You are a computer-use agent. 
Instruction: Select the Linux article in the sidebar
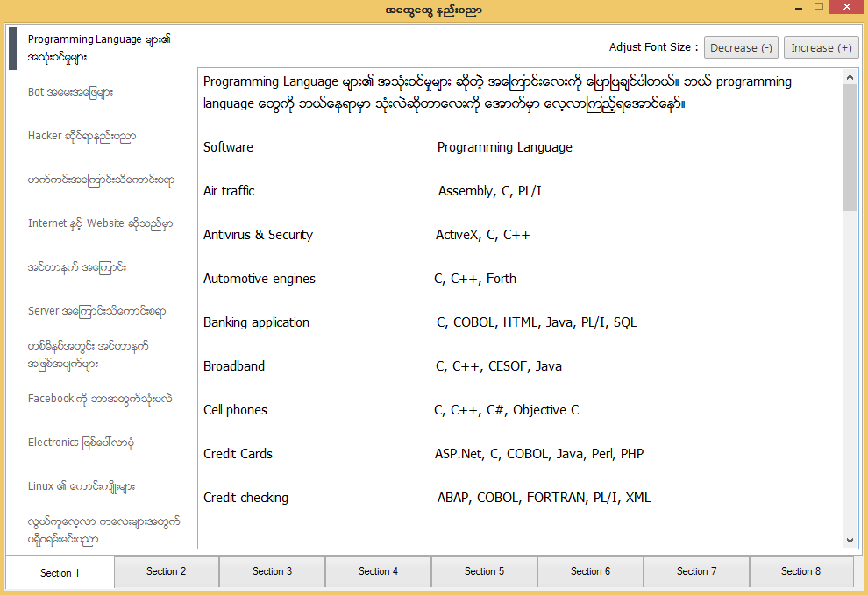coord(82,486)
